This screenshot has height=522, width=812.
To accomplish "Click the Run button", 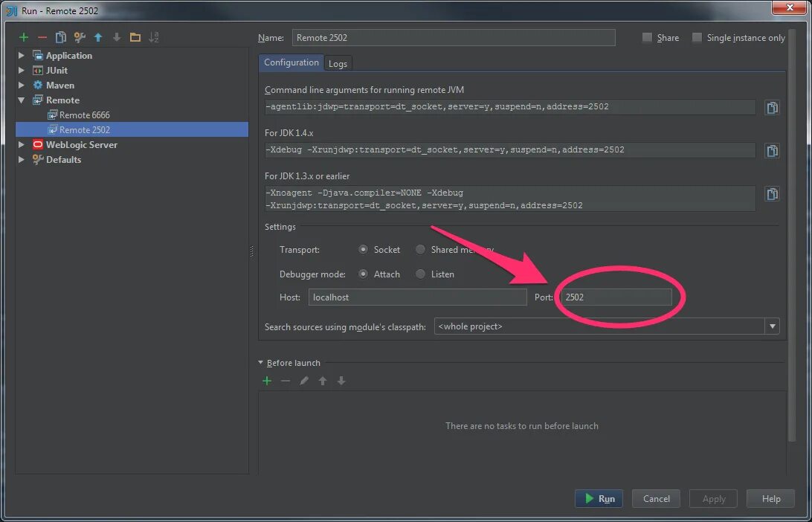I will coord(599,499).
